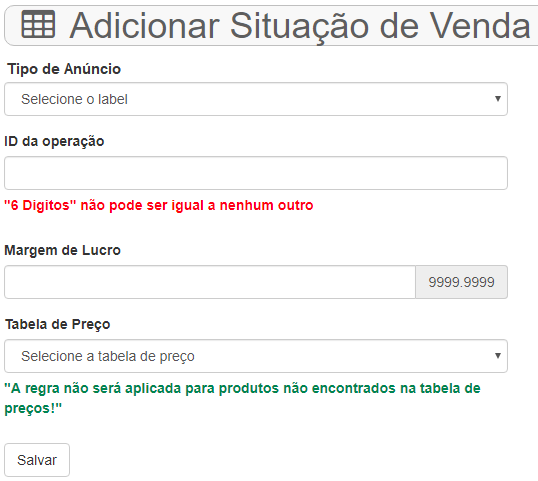Click the green price table rule notice
The width and height of the screenshot is (538, 481).
coord(242,398)
